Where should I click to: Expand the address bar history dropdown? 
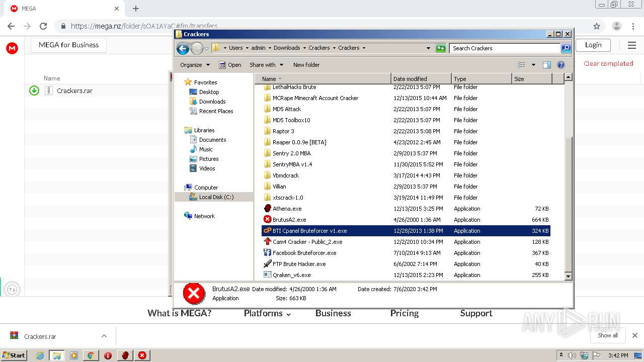428,48
